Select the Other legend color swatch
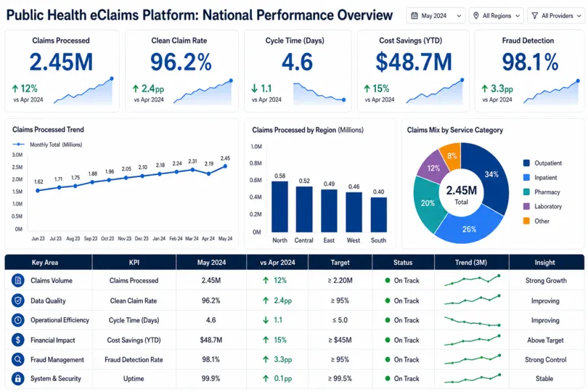 click(526, 221)
